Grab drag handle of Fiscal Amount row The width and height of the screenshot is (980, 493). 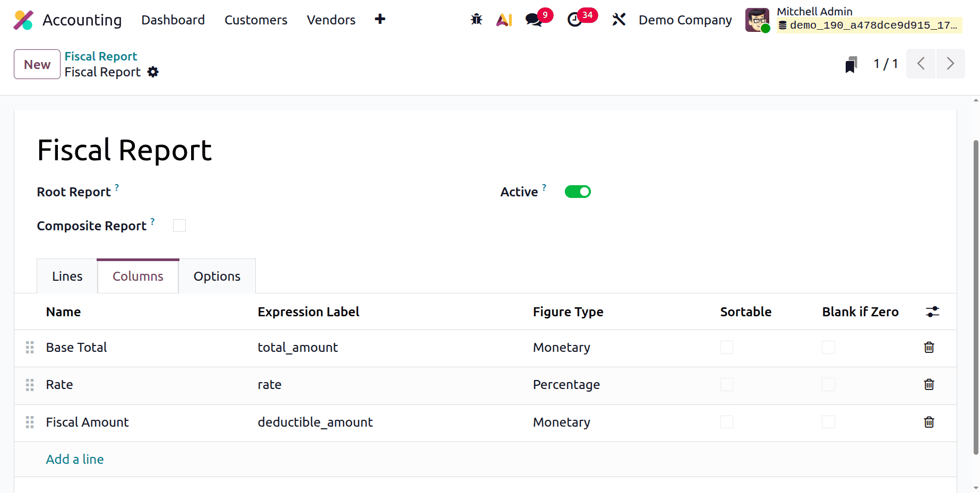30,422
